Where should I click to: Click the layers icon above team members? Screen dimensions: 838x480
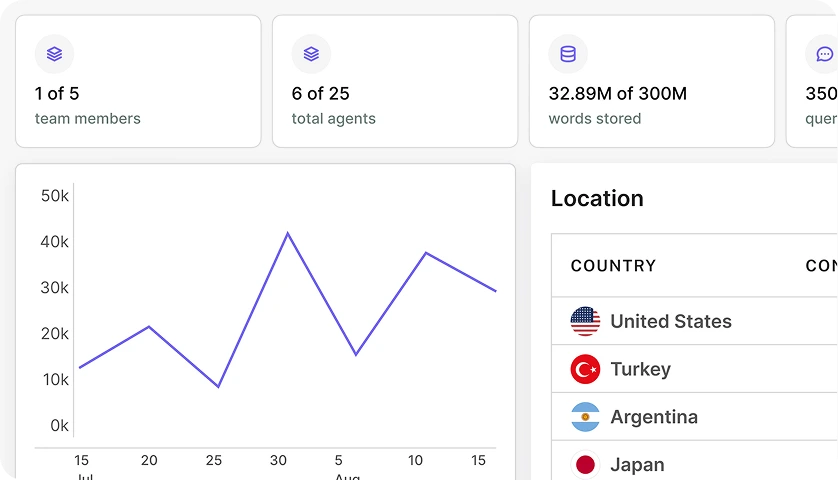55,54
